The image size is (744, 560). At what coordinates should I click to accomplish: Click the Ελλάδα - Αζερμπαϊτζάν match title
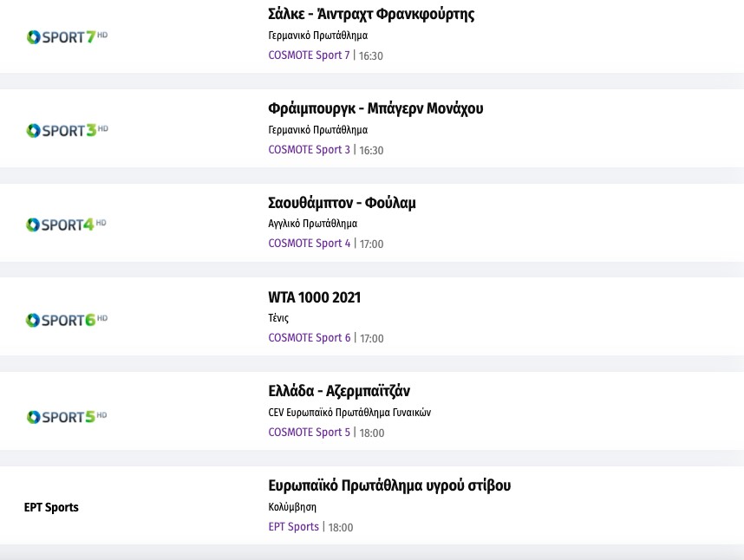coord(333,391)
